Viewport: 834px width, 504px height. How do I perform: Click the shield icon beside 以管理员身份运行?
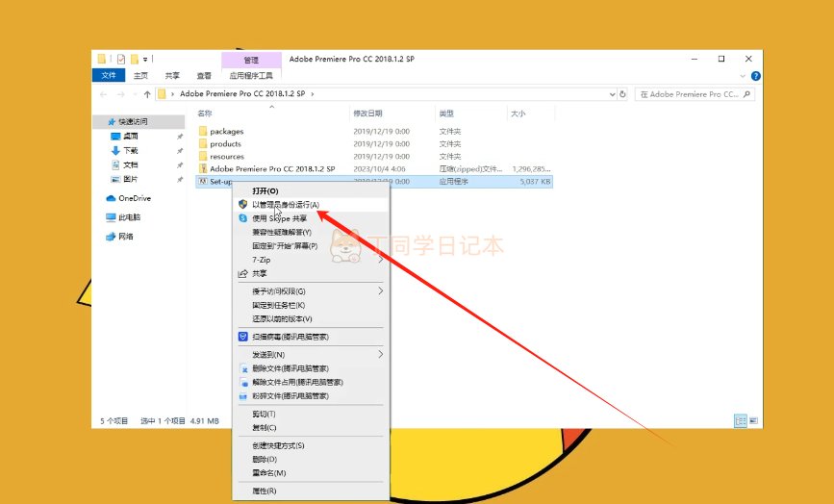click(243, 204)
